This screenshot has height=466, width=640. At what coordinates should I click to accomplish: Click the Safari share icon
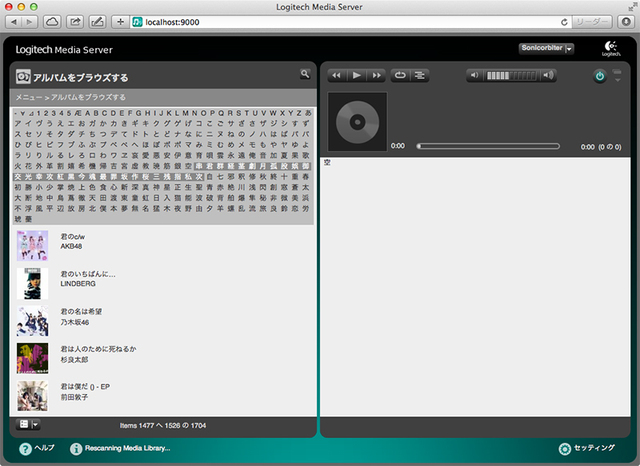pyautogui.click(x=73, y=20)
